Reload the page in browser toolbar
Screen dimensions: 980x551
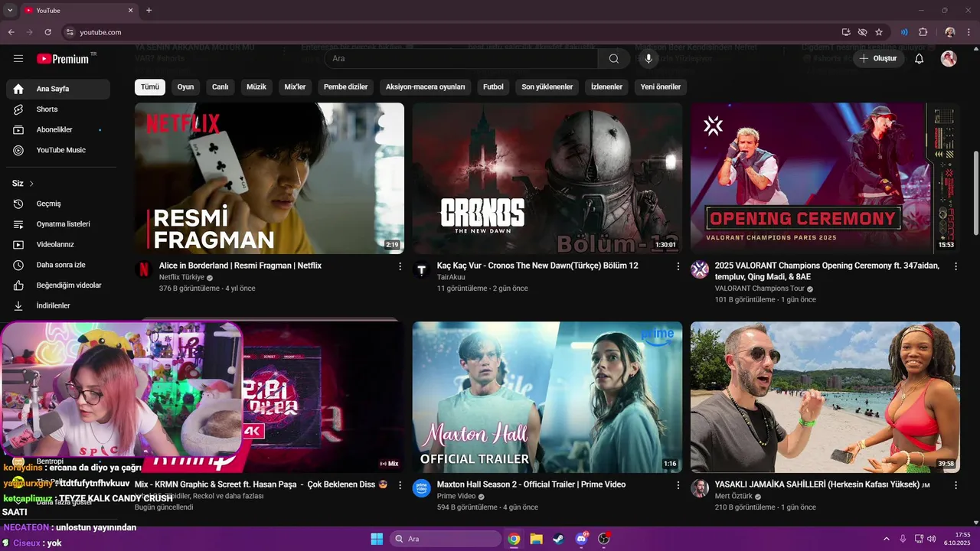pos(48,32)
